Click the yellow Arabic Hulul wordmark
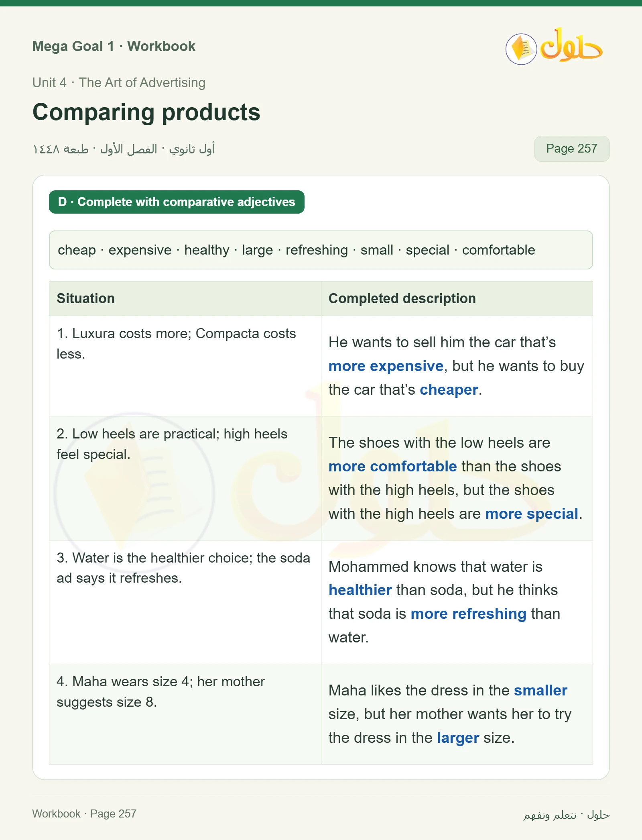Viewport: 642px width, 840px height. pos(571,45)
